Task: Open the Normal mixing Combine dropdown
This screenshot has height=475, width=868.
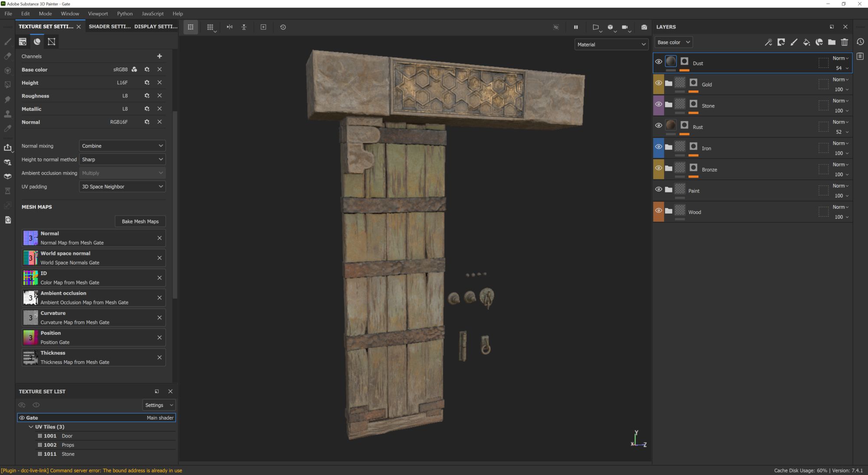Action: click(x=122, y=146)
